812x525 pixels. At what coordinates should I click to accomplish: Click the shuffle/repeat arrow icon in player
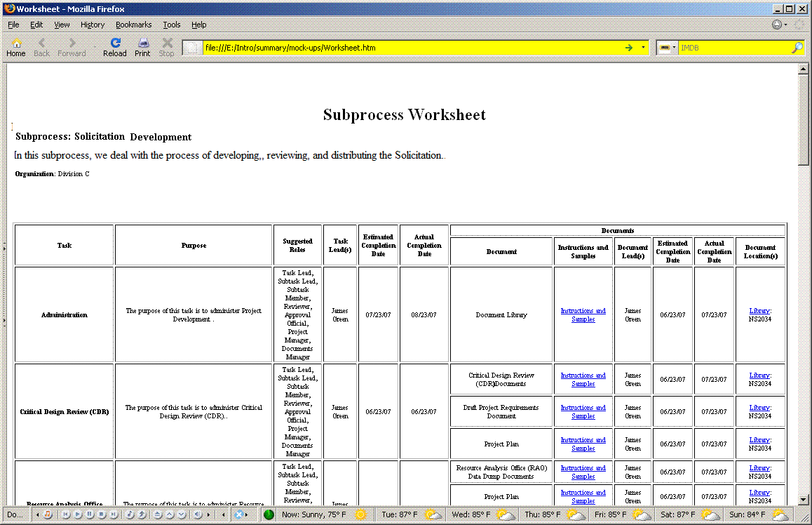[x=142, y=514]
